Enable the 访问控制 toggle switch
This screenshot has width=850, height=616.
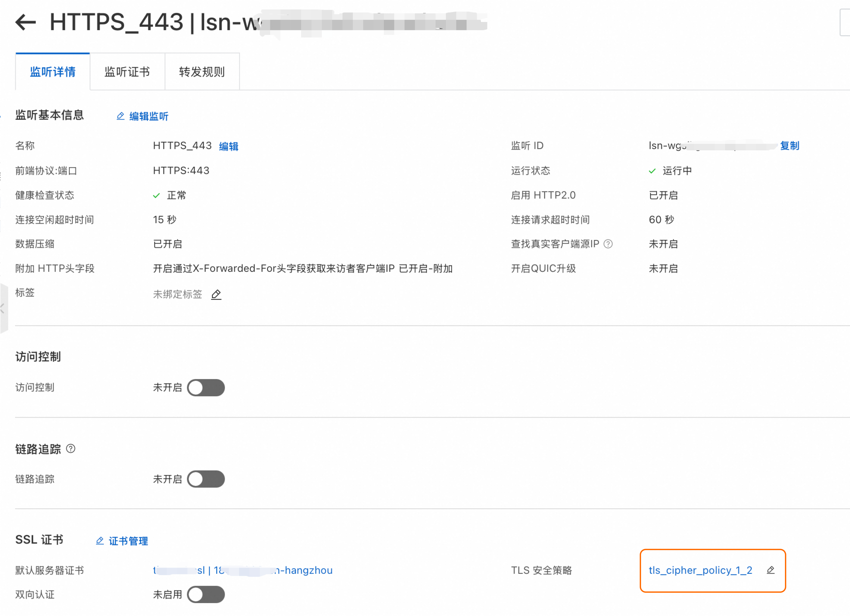coord(206,388)
